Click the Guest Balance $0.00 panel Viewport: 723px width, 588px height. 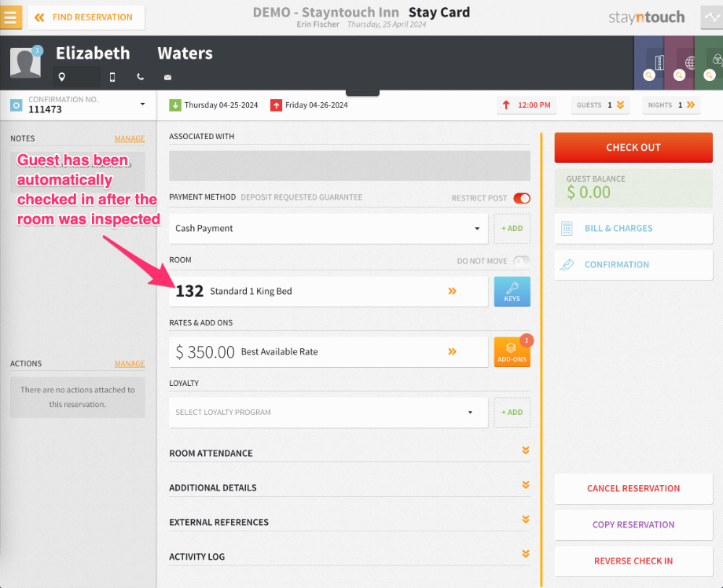(x=633, y=188)
